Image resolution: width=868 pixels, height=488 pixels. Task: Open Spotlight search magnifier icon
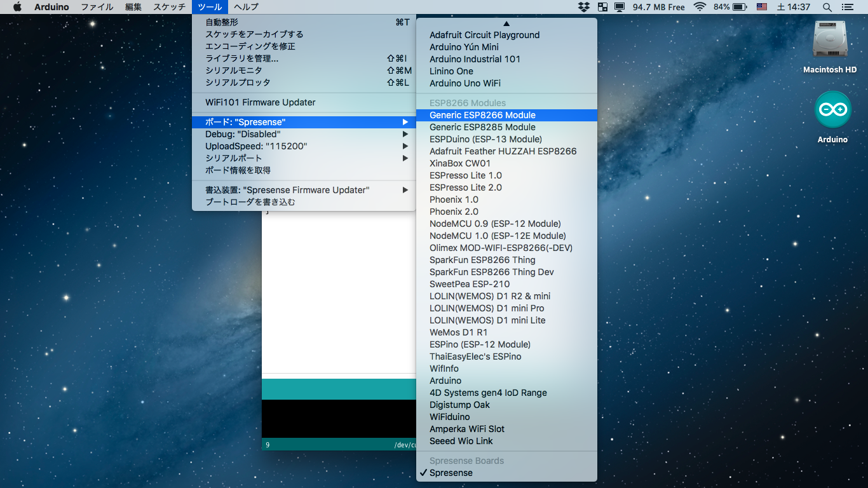pos(827,7)
